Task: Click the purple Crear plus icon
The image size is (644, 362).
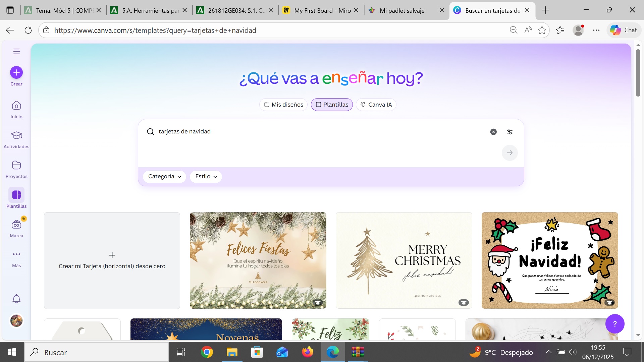Action: coord(16,72)
